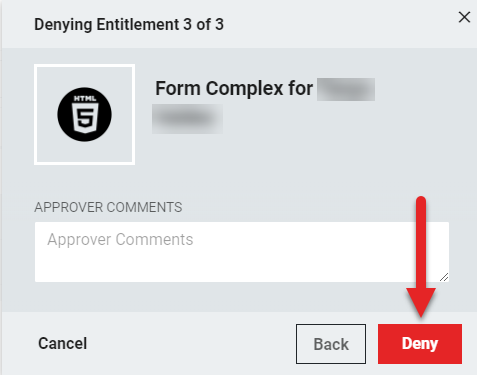Click the red Deny button
Screen dimensions: 477x375
tap(420, 344)
